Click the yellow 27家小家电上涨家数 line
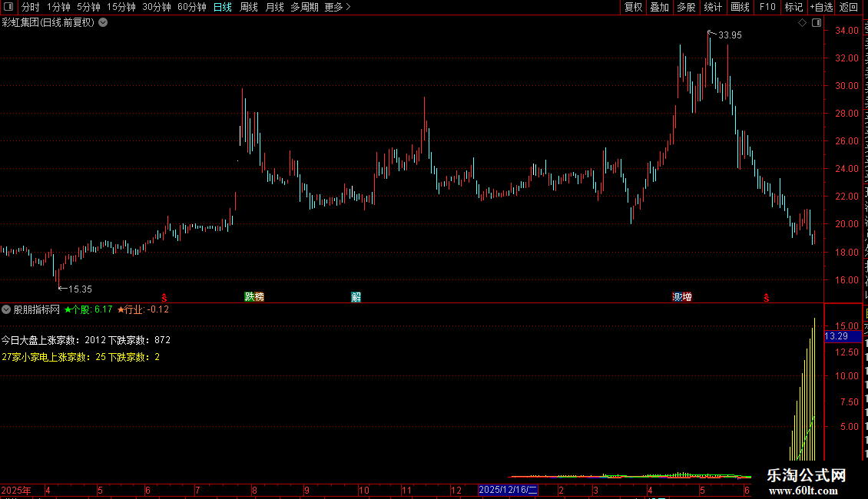Viewport: 868px width, 499px height. point(81,358)
